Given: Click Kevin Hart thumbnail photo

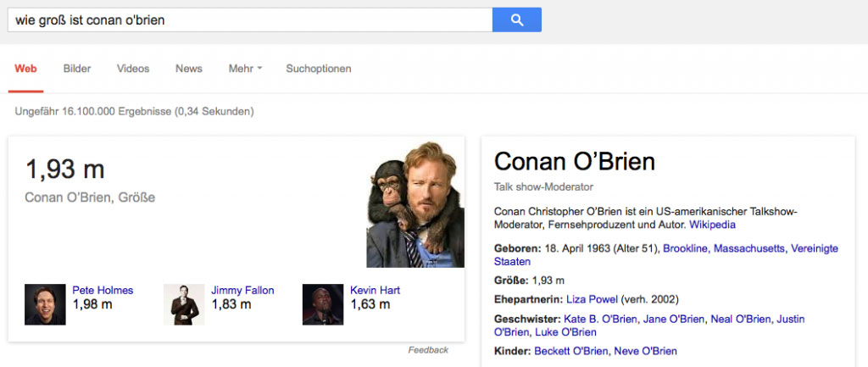Looking at the screenshot, I should (x=323, y=304).
